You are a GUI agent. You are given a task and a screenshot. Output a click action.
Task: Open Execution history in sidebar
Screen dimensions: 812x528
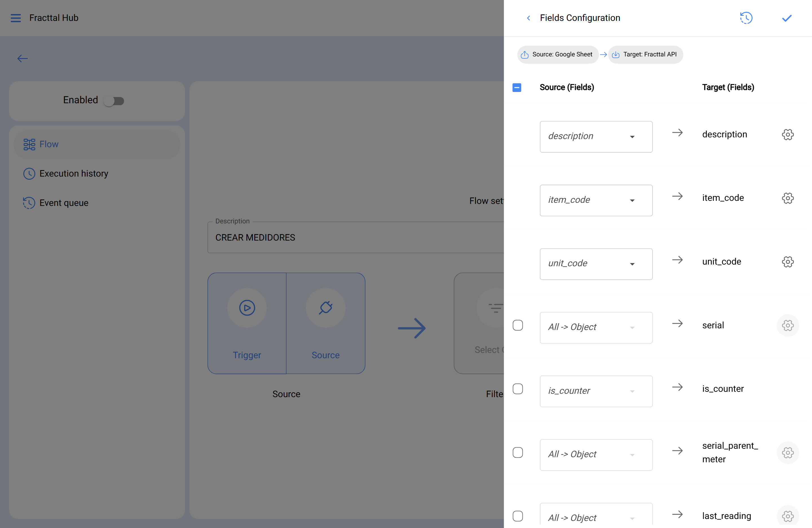pos(74,173)
